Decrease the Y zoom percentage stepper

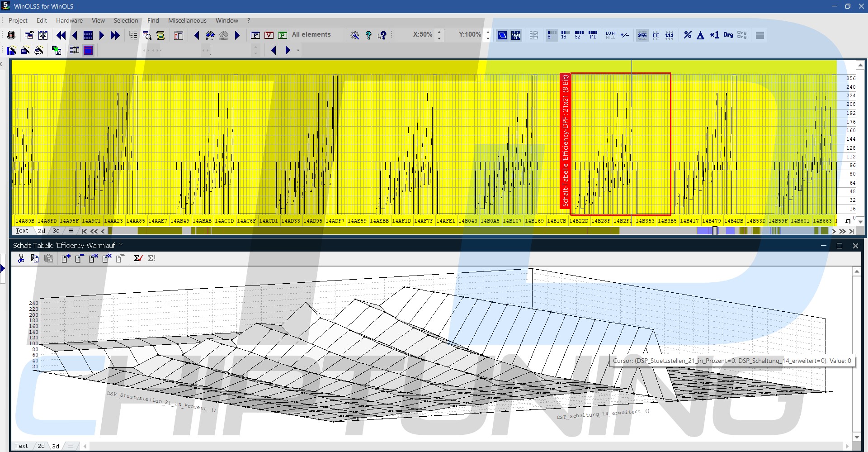tap(488, 38)
